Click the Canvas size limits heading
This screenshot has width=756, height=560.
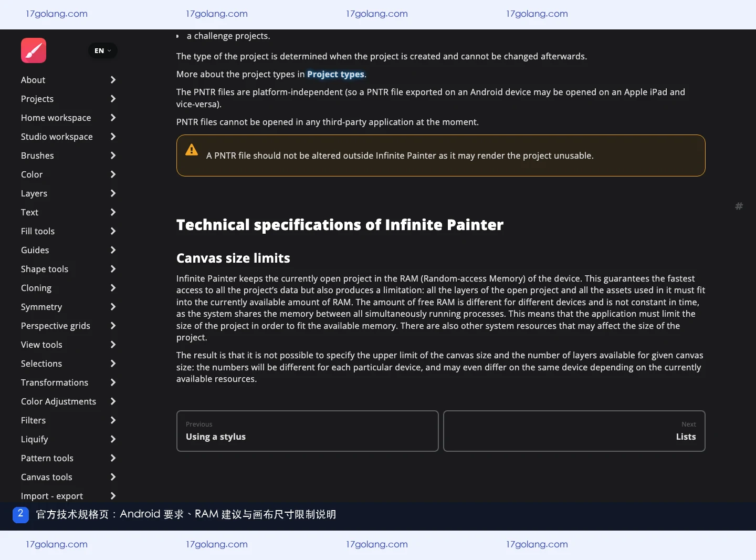233,258
